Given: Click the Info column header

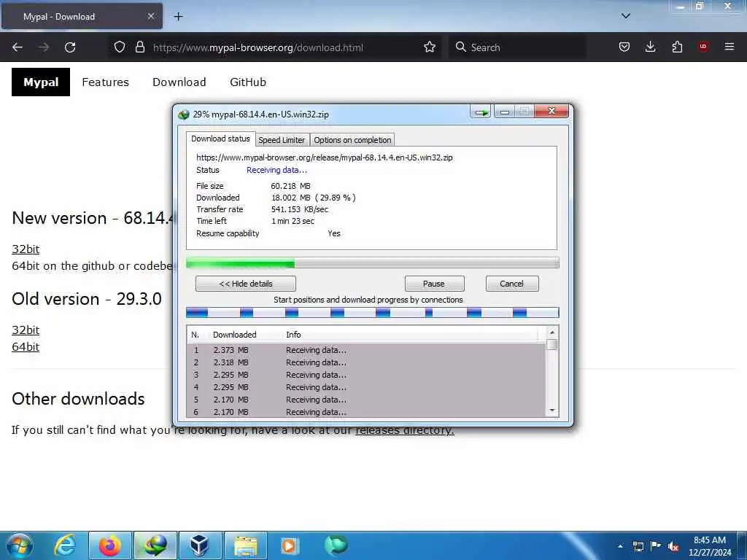Looking at the screenshot, I should tap(293, 335).
